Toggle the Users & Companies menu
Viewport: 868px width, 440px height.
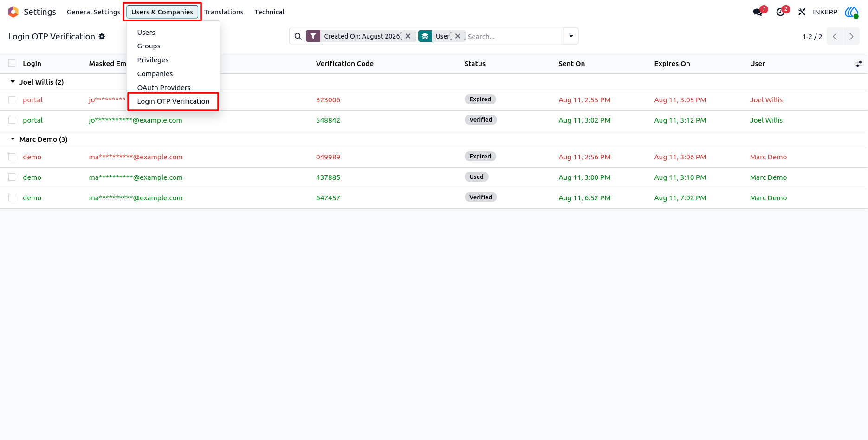point(162,12)
